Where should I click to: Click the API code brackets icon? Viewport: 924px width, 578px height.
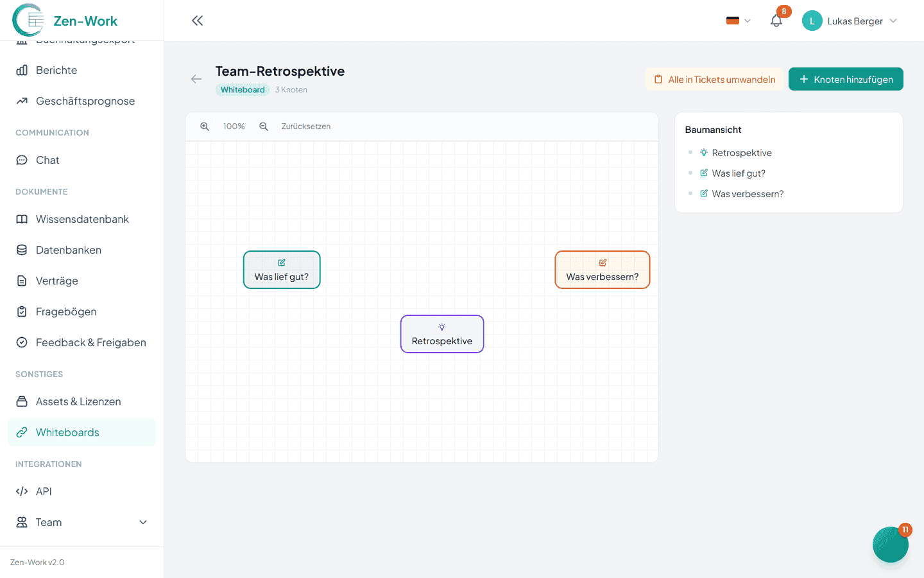point(22,491)
